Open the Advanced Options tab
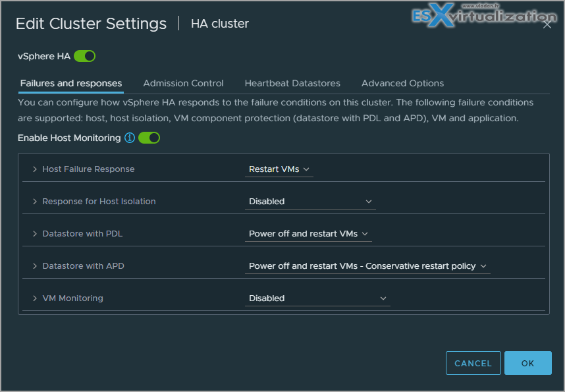This screenshot has width=565, height=392. pyautogui.click(x=402, y=84)
